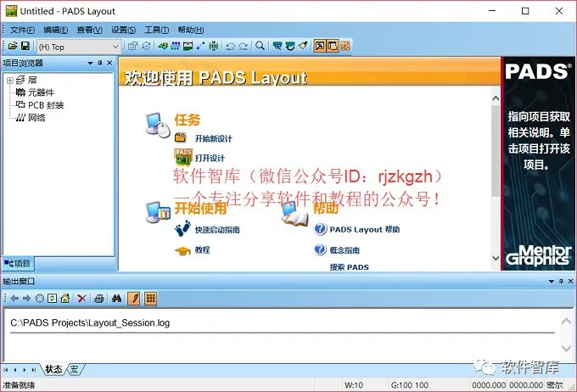Close the 输出窗口 panel
This screenshot has width=577, height=392.
pos(570,281)
